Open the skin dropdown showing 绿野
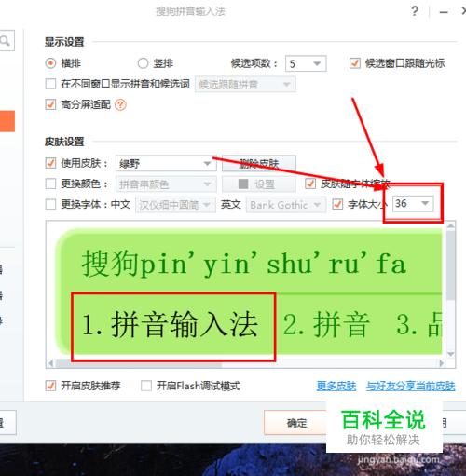The width and height of the screenshot is (466, 476). tap(166, 163)
